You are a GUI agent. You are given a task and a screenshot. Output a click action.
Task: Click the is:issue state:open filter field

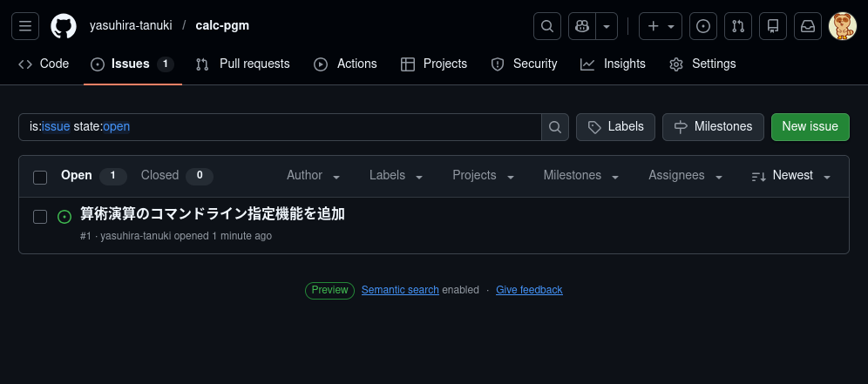(x=279, y=127)
